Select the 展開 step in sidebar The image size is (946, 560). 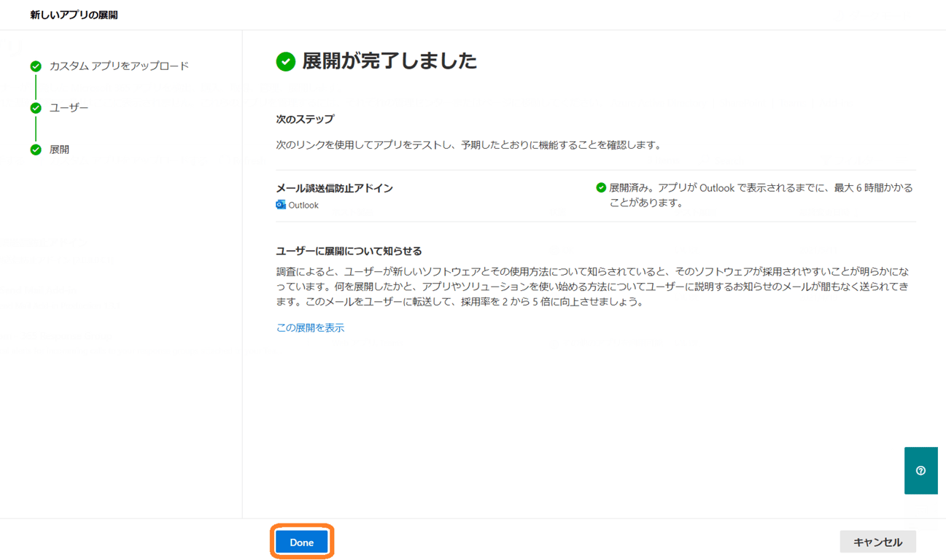[59, 149]
